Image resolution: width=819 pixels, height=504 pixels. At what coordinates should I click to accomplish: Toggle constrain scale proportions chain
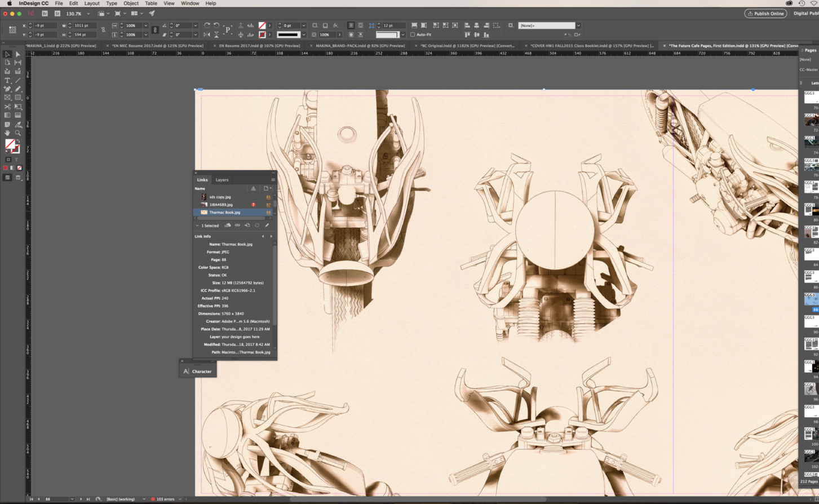[x=155, y=30]
